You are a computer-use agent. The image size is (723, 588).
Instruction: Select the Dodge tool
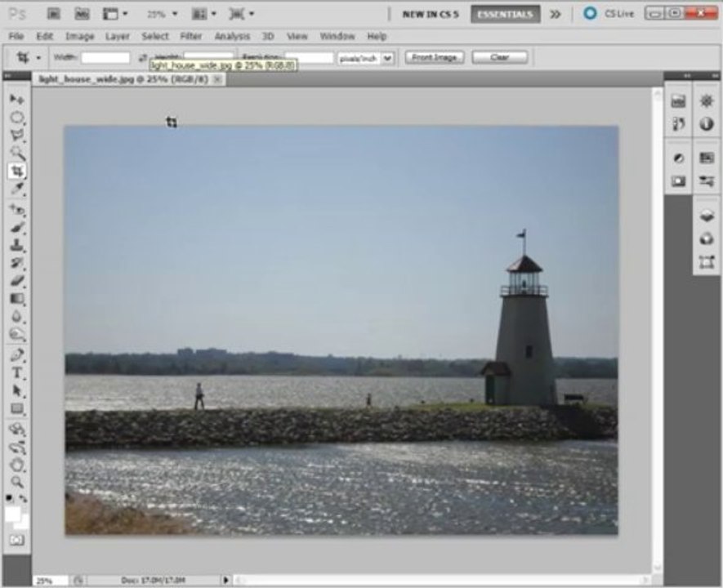(17, 334)
